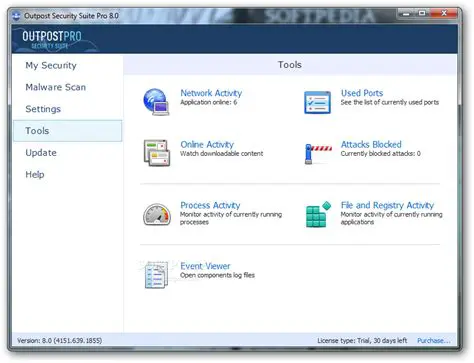474x363 pixels.
Task: Click 'Open components log files' description
Action: pos(217,275)
